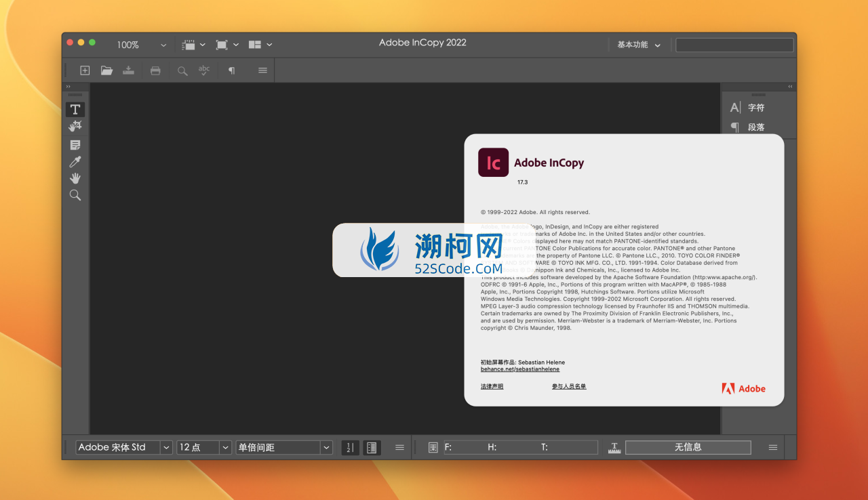
Task: Click the copyfit ruler T icon
Action: pos(614,447)
